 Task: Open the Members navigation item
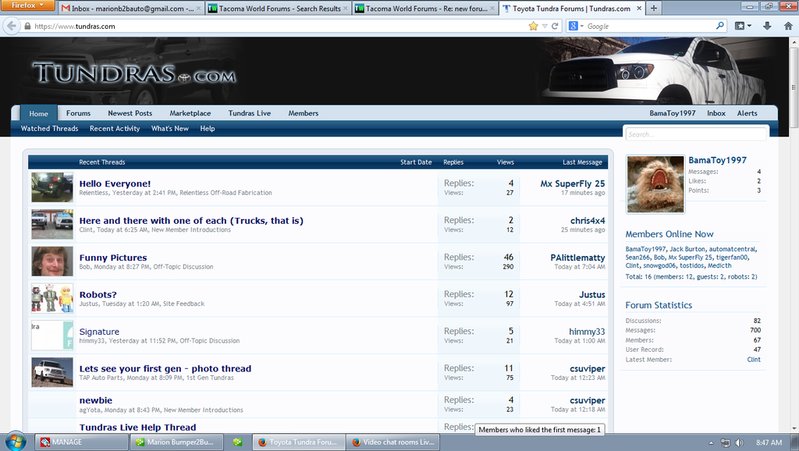coord(303,113)
